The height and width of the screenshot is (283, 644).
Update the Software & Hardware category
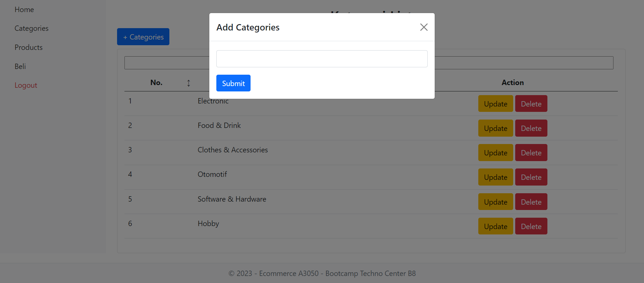[x=495, y=202]
